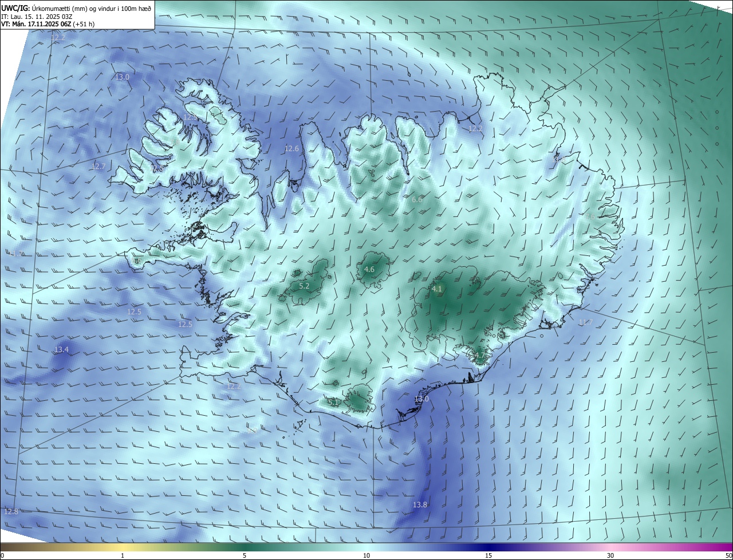733x560 pixels.
Task: Click the colour scale tick labelled "5"
Action: tap(245, 555)
